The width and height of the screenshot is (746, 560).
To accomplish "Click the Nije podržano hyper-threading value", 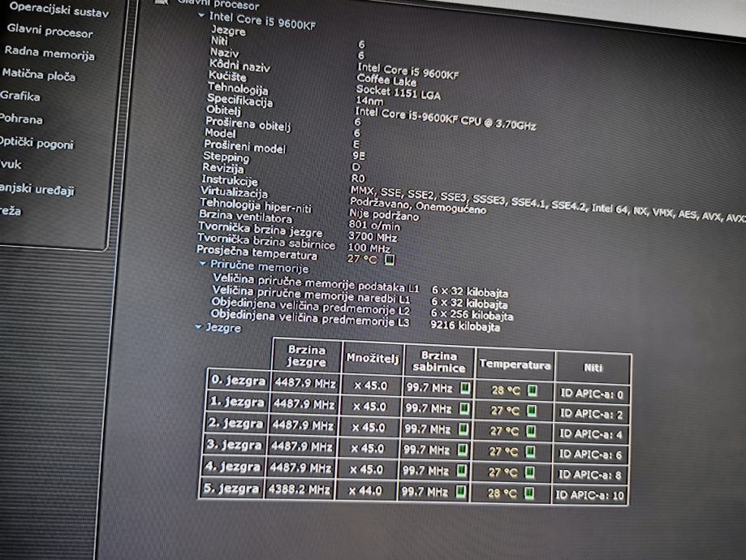I will (x=384, y=214).
